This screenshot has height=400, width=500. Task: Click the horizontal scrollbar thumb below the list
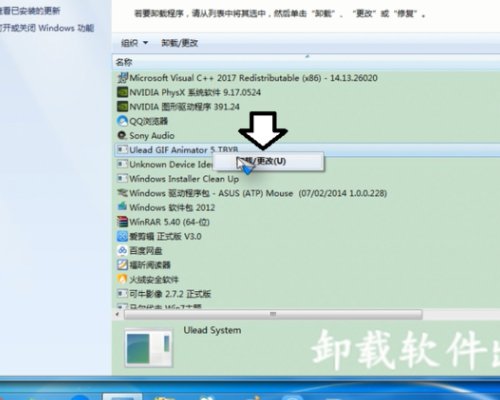click(x=273, y=314)
